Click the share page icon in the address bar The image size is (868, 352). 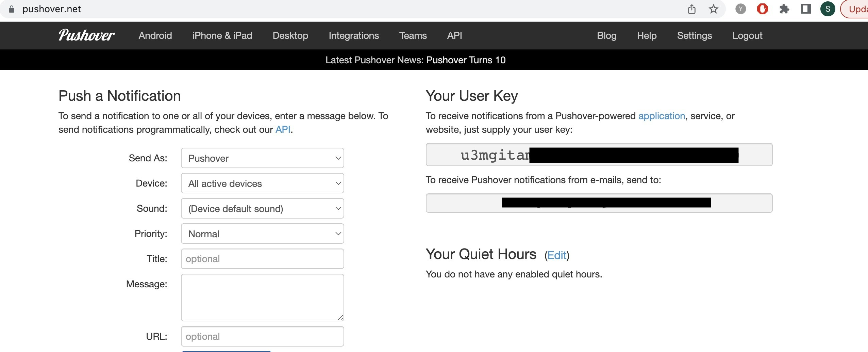[x=691, y=9]
